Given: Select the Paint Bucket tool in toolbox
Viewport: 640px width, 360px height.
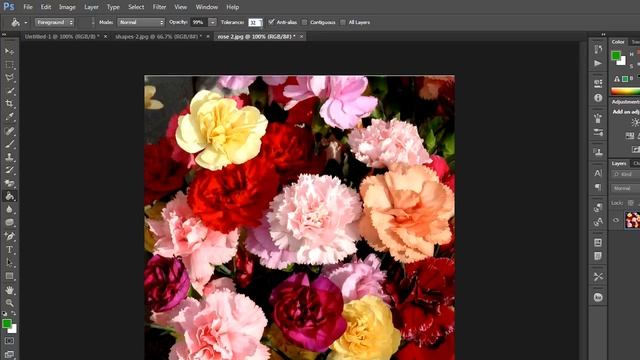Looking at the screenshot, I should (x=9, y=196).
